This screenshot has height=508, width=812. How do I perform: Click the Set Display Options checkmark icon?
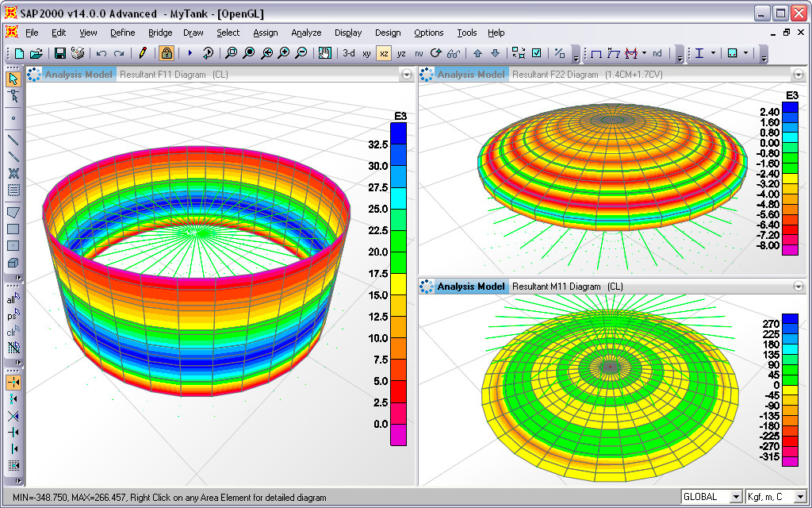tap(536, 53)
